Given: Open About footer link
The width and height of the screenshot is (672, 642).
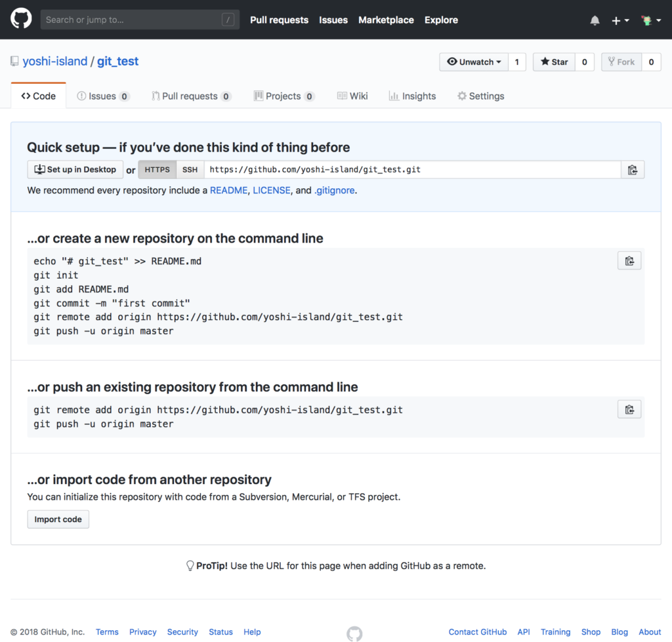Looking at the screenshot, I should tap(650, 632).
